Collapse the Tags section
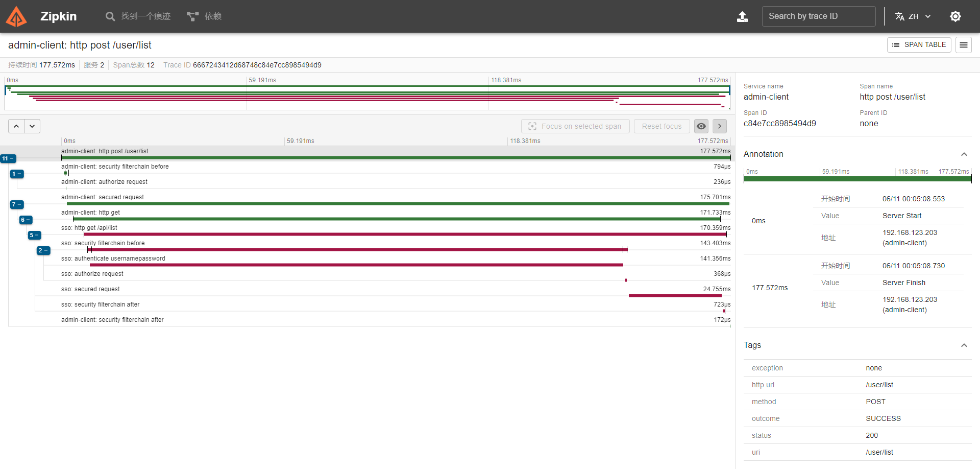This screenshot has width=980, height=469. (964, 345)
